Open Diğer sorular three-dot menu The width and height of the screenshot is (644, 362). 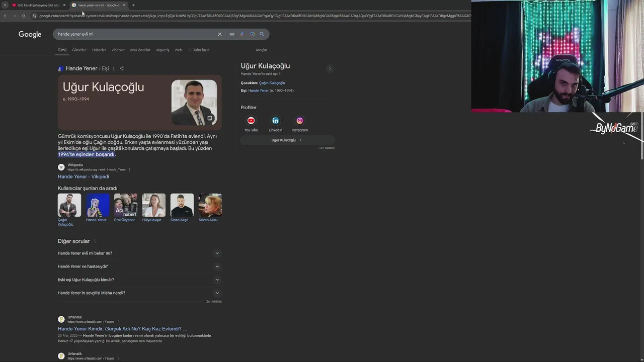coord(95,241)
